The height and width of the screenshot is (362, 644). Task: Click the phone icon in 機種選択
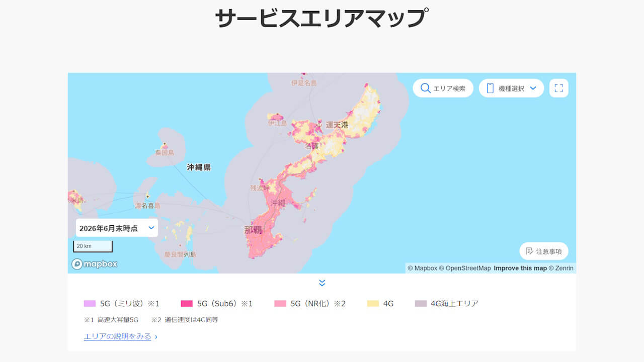click(x=490, y=88)
